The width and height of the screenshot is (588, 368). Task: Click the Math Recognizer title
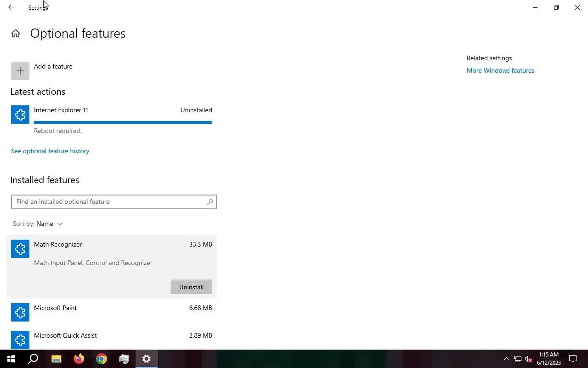click(x=58, y=244)
